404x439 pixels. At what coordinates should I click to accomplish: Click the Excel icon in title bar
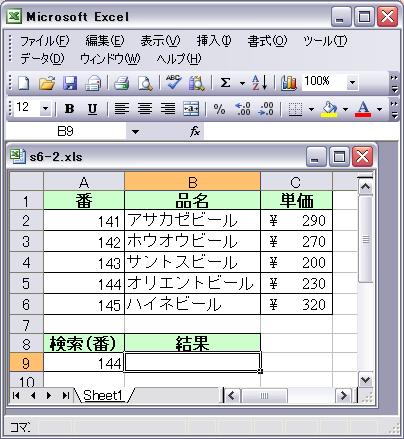(x=14, y=16)
